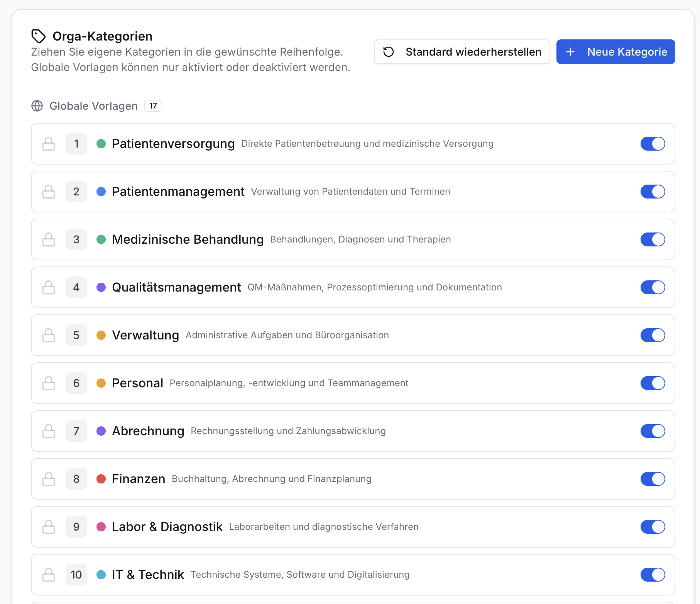This screenshot has height=604, width=700.
Task: Toggle Labor & Diagnostik off
Action: [653, 527]
